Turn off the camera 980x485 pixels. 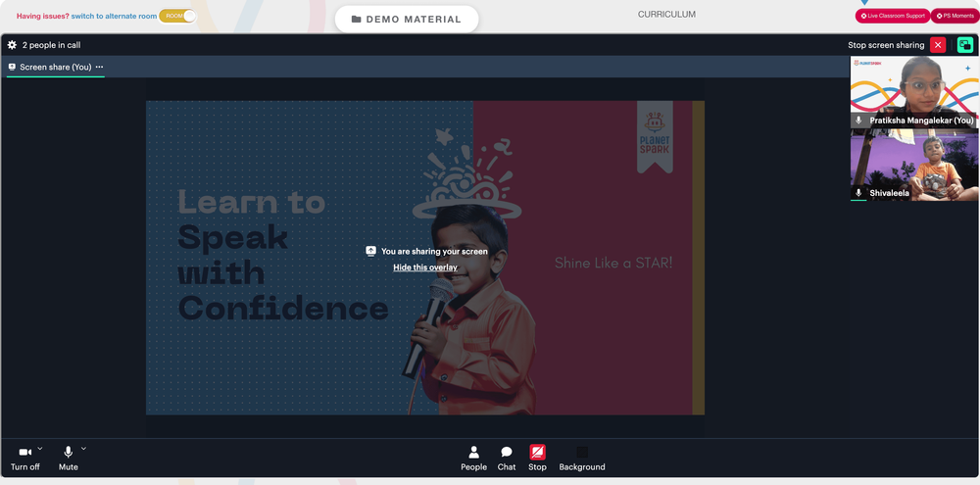tap(25, 459)
